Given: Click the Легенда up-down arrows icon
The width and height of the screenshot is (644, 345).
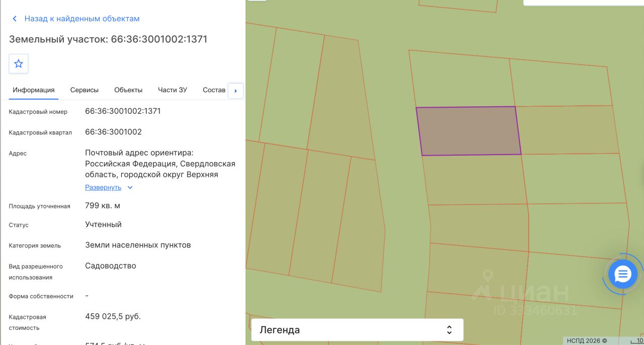Looking at the screenshot, I should (x=449, y=330).
